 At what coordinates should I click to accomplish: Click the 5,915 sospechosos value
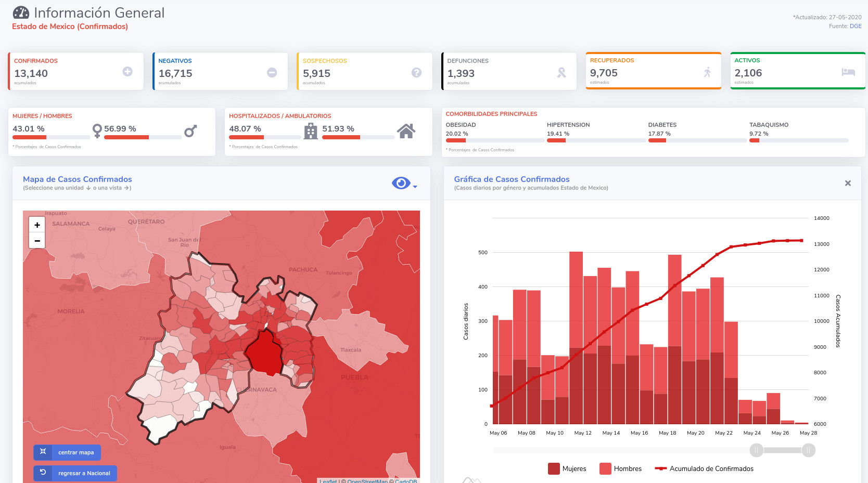point(316,73)
